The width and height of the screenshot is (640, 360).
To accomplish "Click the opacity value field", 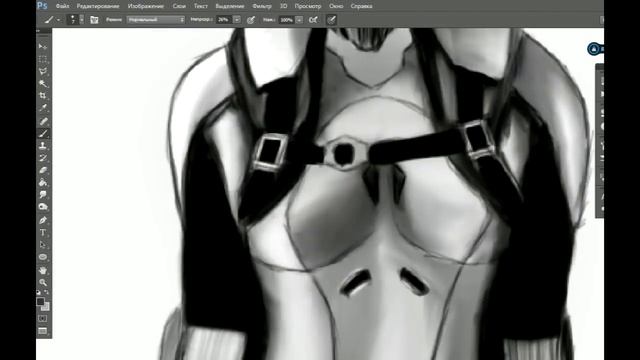I will 224,20.
